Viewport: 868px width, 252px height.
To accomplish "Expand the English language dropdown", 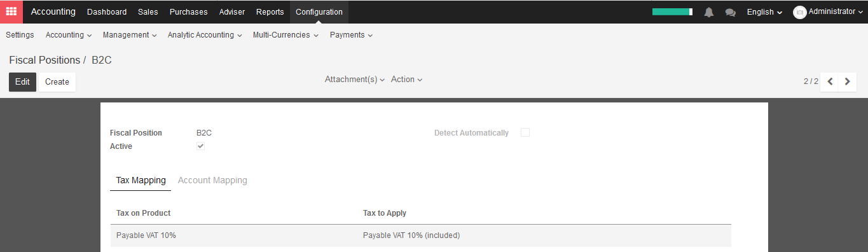I will click(x=764, y=12).
